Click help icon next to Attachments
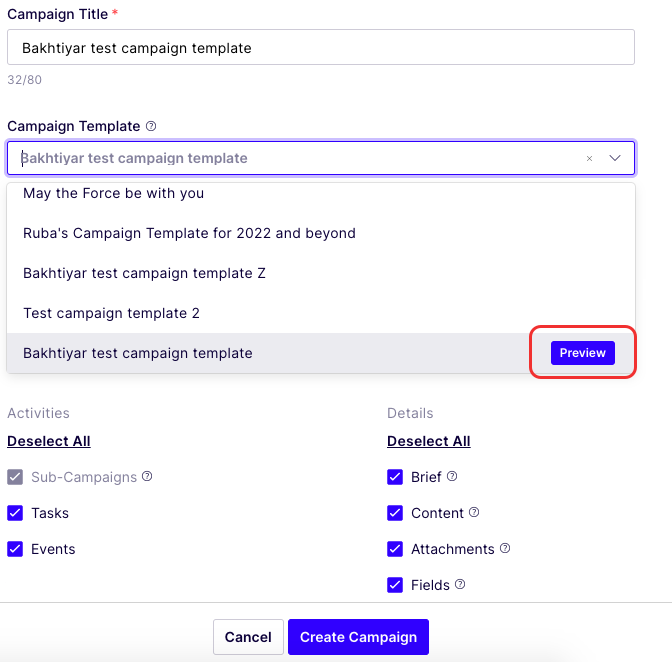The height and width of the screenshot is (662, 672). 505,548
